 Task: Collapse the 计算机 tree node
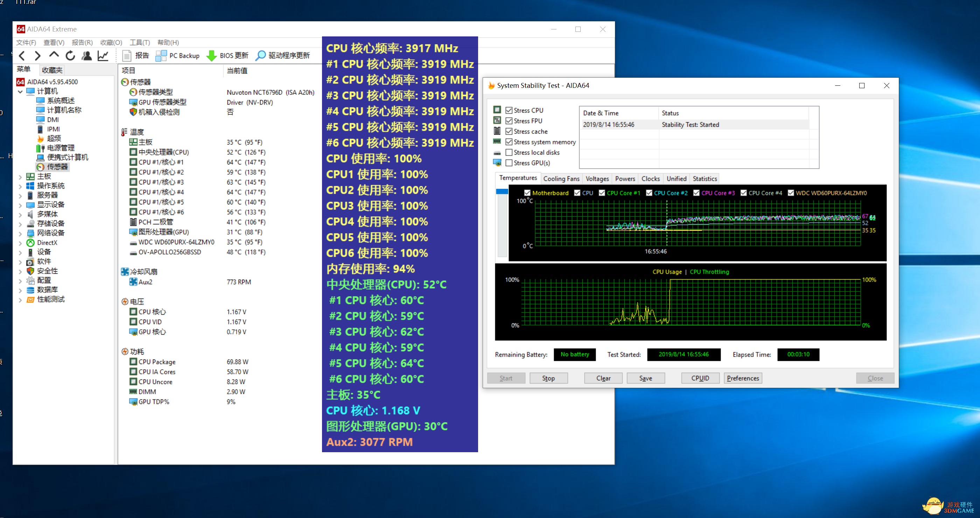pyautogui.click(x=20, y=91)
